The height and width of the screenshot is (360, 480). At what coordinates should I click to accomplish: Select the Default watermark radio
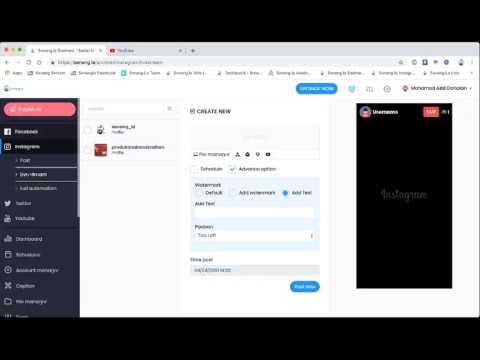[199, 193]
